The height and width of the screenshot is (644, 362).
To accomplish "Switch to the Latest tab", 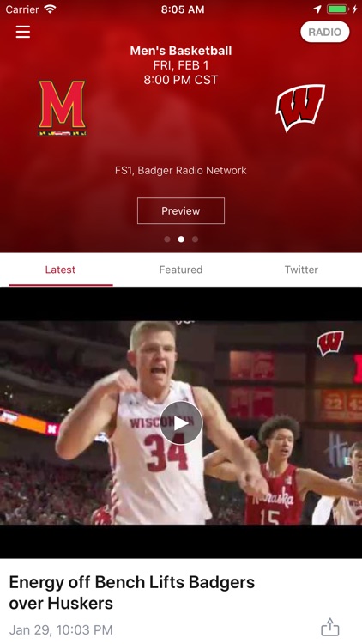I will coord(60,270).
